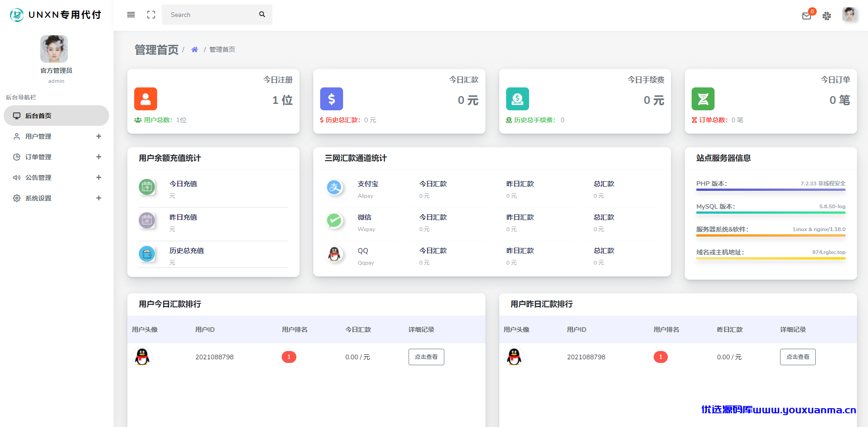Click the 昨日充值 purple calendar icon

[147, 220]
